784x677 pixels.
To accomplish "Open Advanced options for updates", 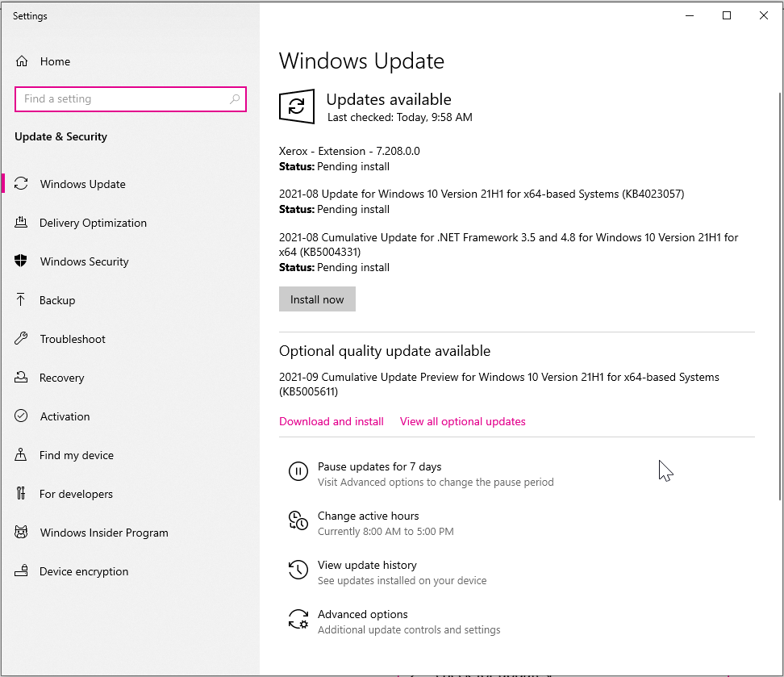I will pyautogui.click(x=362, y=614).
